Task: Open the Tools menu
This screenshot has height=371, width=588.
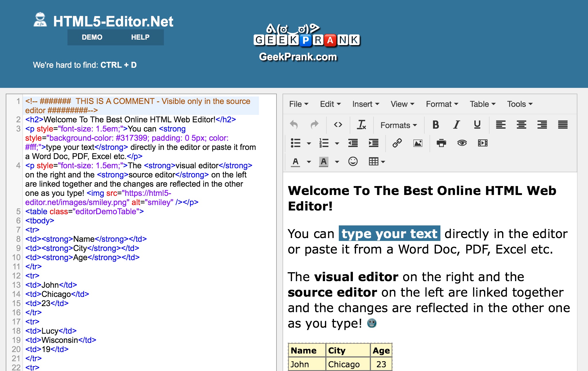Action: coord(519,104)
